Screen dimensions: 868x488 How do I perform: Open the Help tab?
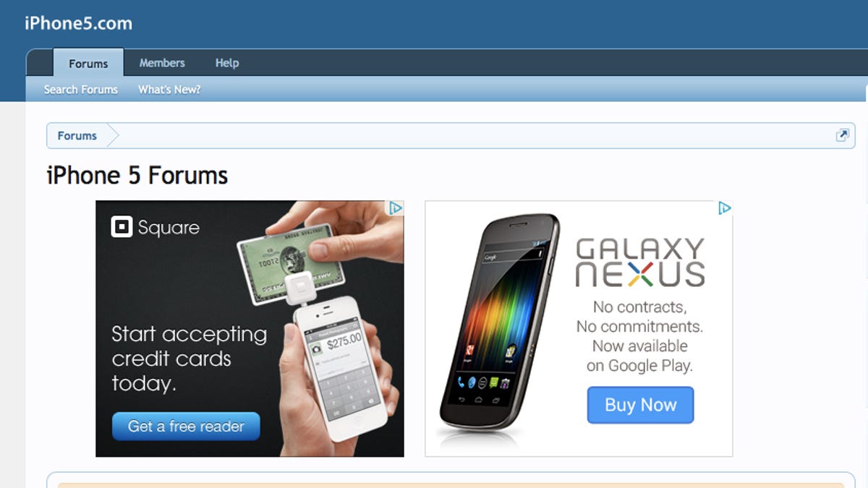point(227,63)
